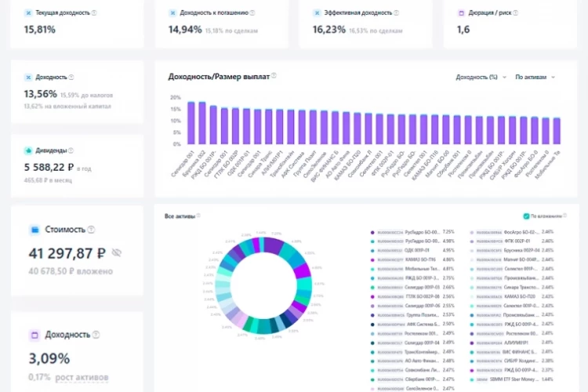Select Сбербанк 001Р 2.47% legend row
588x392 pixels.
[412, 379]
